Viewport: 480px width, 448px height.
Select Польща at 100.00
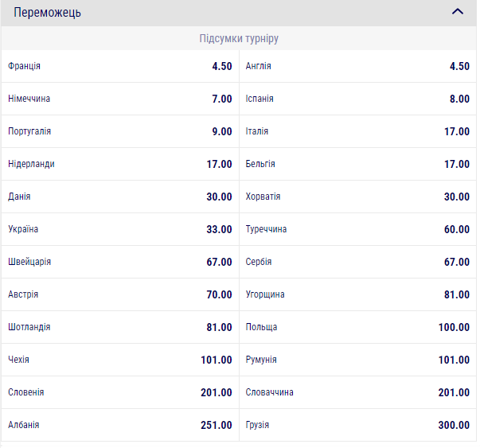pos(357,327)
